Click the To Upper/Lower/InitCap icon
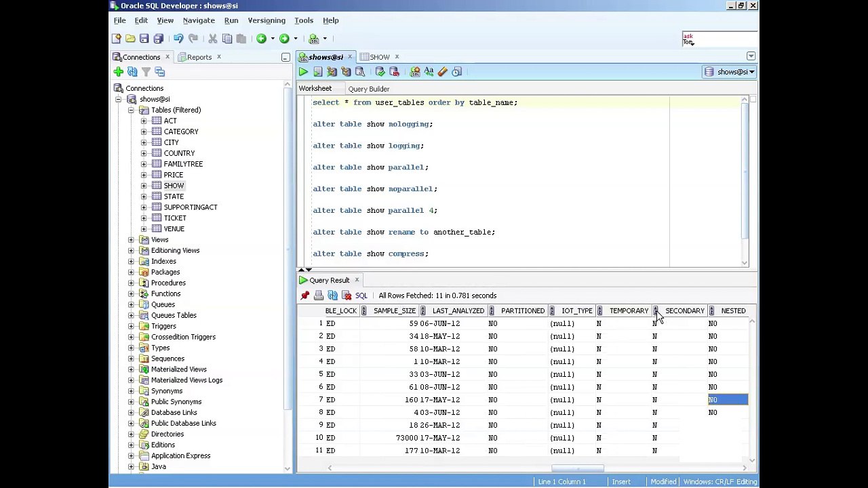This screenshot has height=488, width=868. click(x=429, y=72)
